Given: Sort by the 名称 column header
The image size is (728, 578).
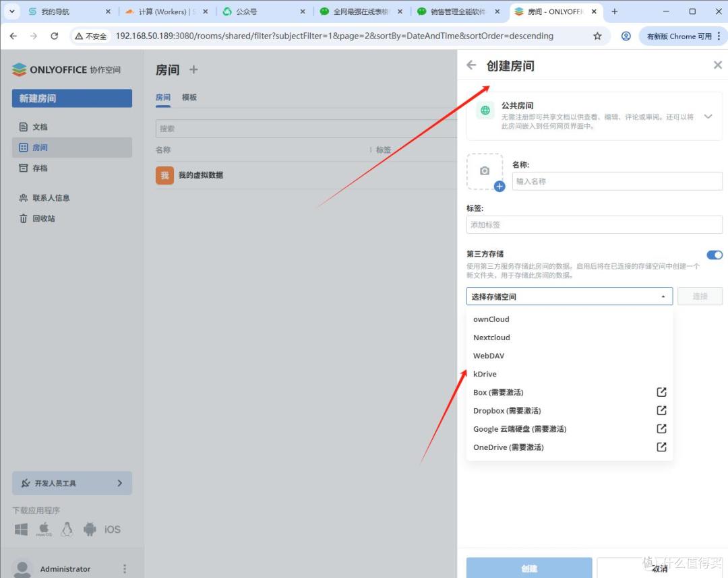Looking at the screenshot, I should point(163,150).
